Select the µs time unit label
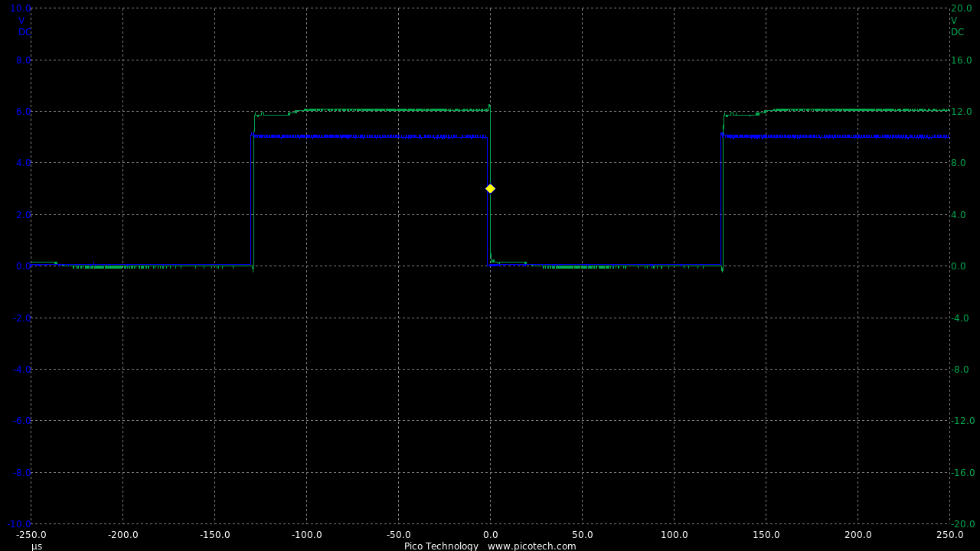Viewport: 980px width, 551px height. pyautogui.click(x=37, y=546)
